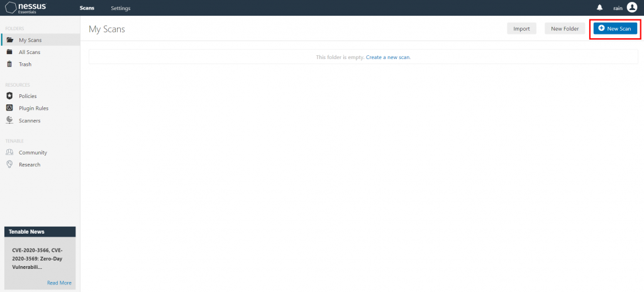The width and height of the screenshot is (644, 292).
Task: Click the Tenable News header
Action: tap(40, 232)
